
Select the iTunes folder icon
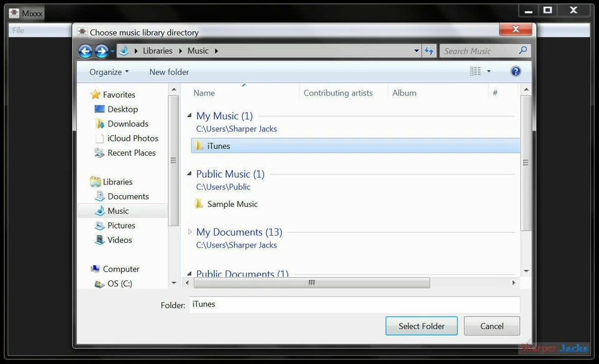(199, 146)
